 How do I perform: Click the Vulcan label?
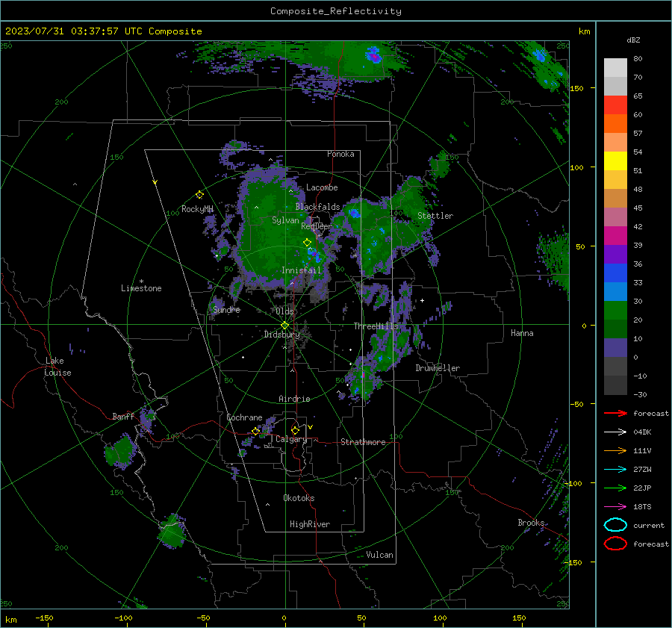pos(379,555)
